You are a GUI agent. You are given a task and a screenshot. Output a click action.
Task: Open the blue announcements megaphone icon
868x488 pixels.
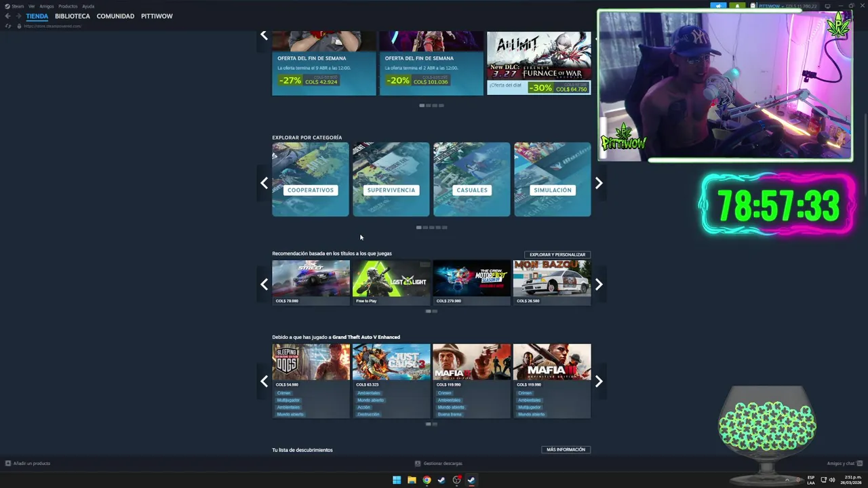(718, 6)
